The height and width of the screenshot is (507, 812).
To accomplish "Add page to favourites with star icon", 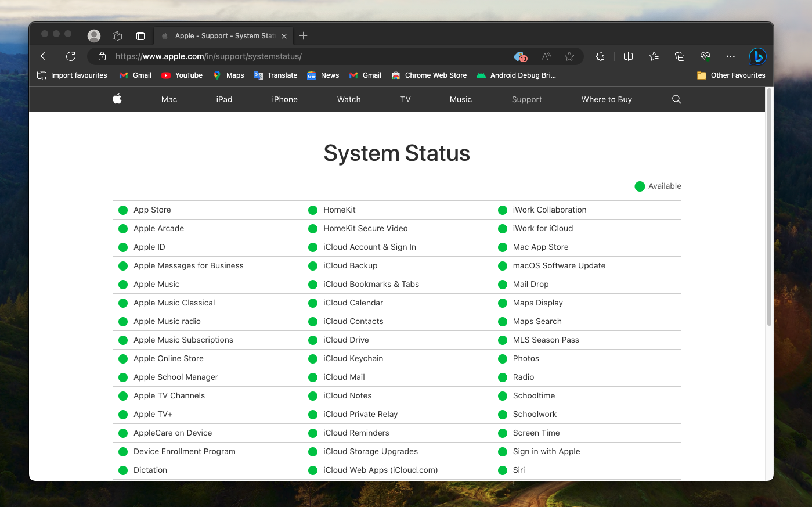I will pos(569,56).
